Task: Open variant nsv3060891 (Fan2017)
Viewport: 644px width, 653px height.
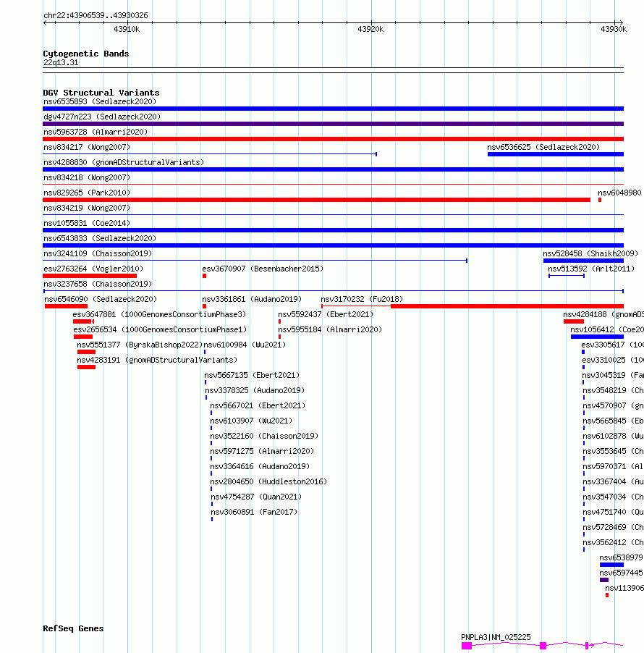Action: [254, 513]
